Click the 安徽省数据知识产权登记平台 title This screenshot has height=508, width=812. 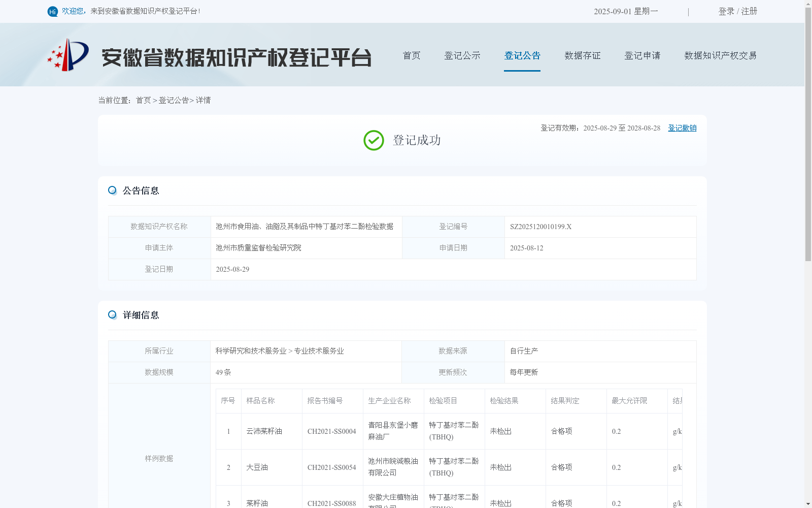pyautogui.click(x=236, y=57)
